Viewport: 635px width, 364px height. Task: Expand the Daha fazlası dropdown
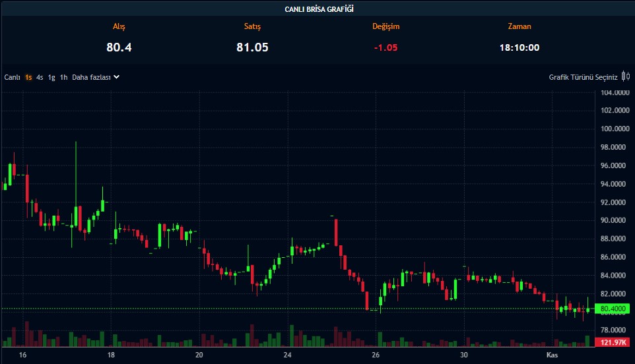(x=96, y=77)
